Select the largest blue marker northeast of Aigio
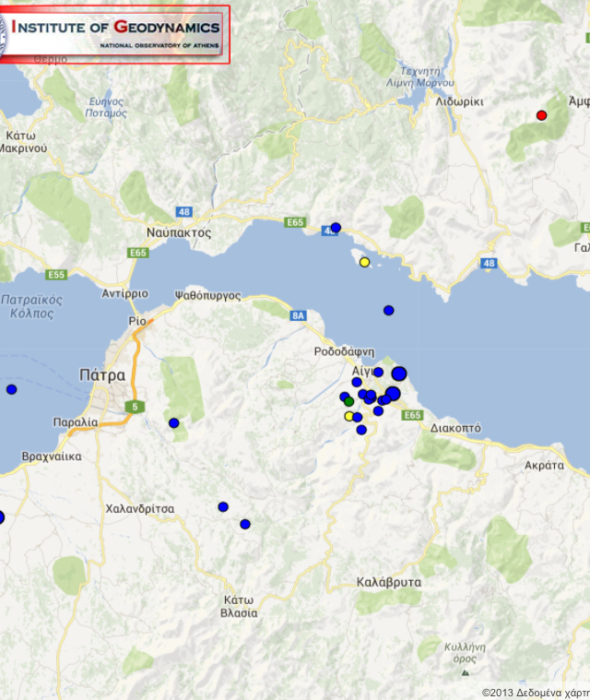The image size is (590, 700). [399, 374]
